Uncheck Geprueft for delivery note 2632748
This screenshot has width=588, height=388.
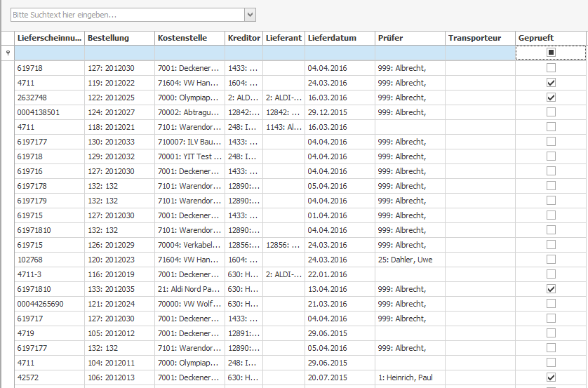(551, 98)
